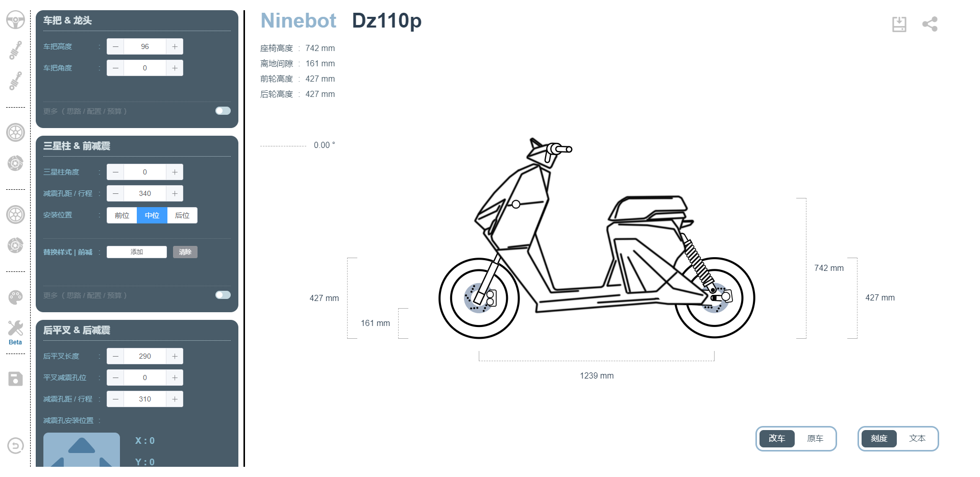This screenshot has height=477, width=980.
Task: Open the brake disc icon above the second dashed divider
Action: 15,163
